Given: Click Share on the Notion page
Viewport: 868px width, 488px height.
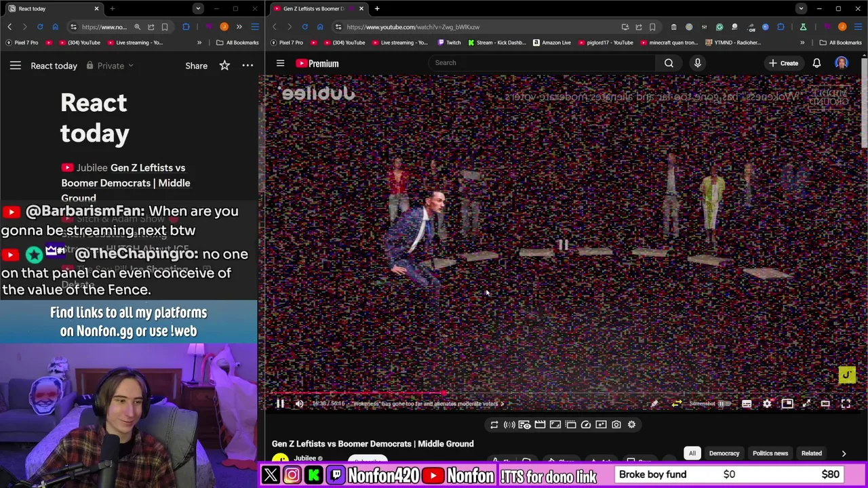Looking at the screenshot, I should pos(196,66).
